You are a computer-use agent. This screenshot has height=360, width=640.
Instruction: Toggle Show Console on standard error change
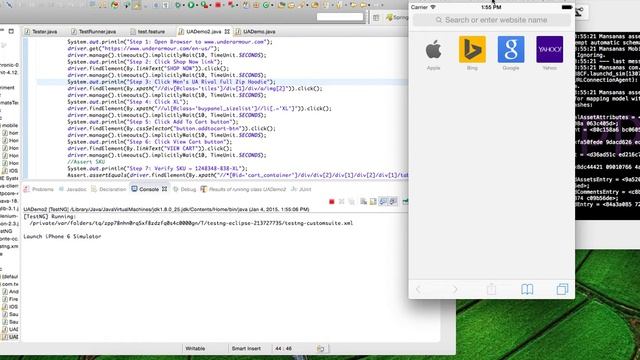point(393,202)
